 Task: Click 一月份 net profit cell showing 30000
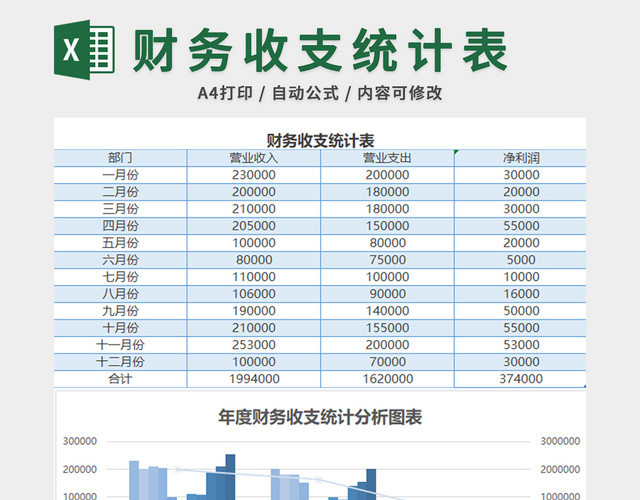[520, 175]
